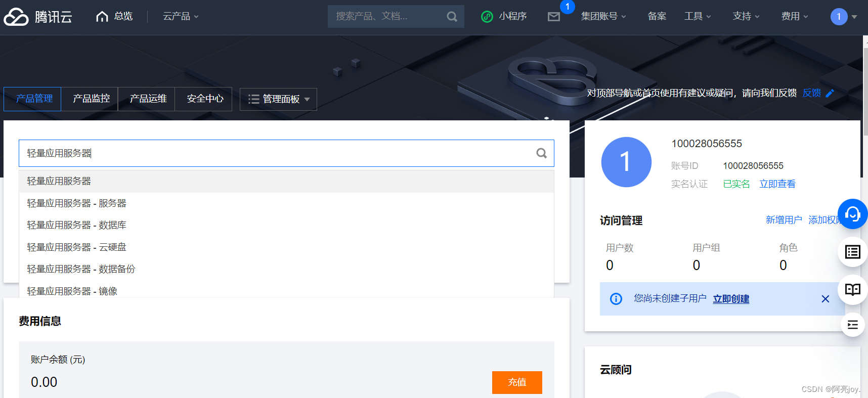Click the arrow next to account avatar
The image size is (868, 398).
point(854,17)
